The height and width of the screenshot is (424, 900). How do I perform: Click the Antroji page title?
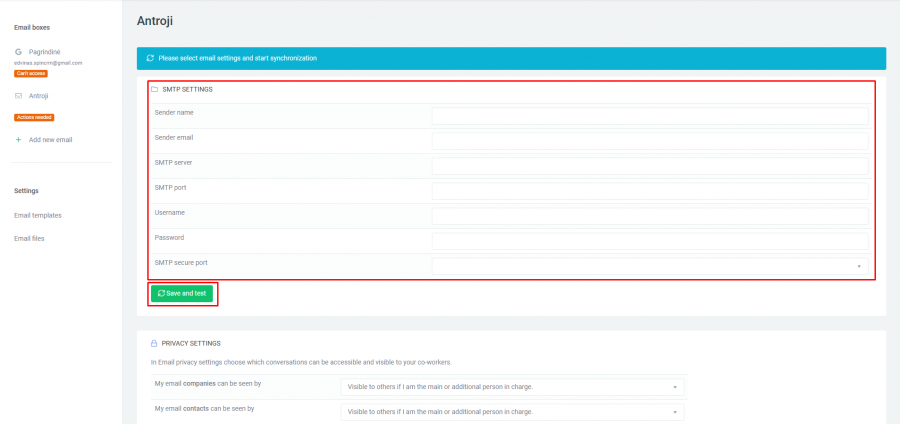[155, 21]
